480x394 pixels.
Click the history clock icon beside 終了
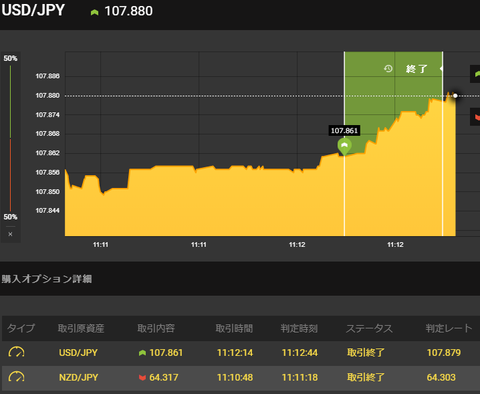coord(388,69)
